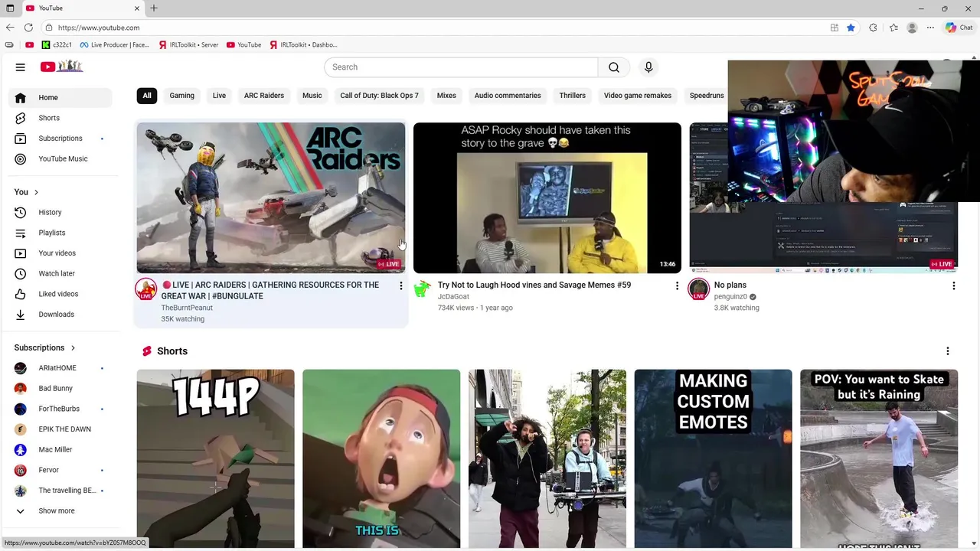Open Home in sidebar
This screenshot has width=980, height=551.
pos(60,97)
